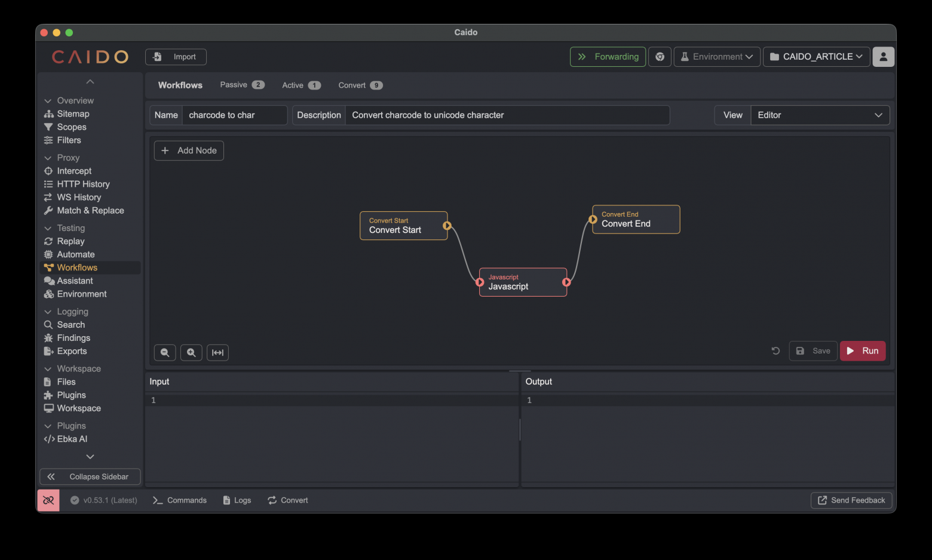This screenshot has height=560, width=932.
Task: Open the CAIDO_ARTICLE project dropdown
Action: (816, 57)
